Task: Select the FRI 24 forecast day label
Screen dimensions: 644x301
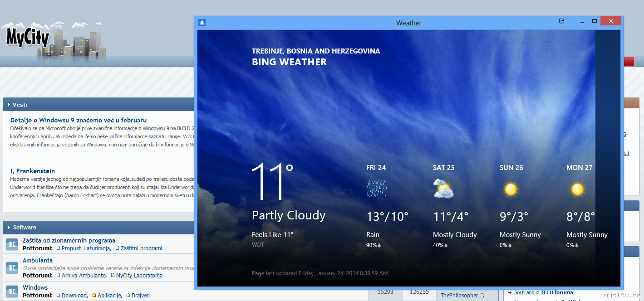Action: click(376, 168)
